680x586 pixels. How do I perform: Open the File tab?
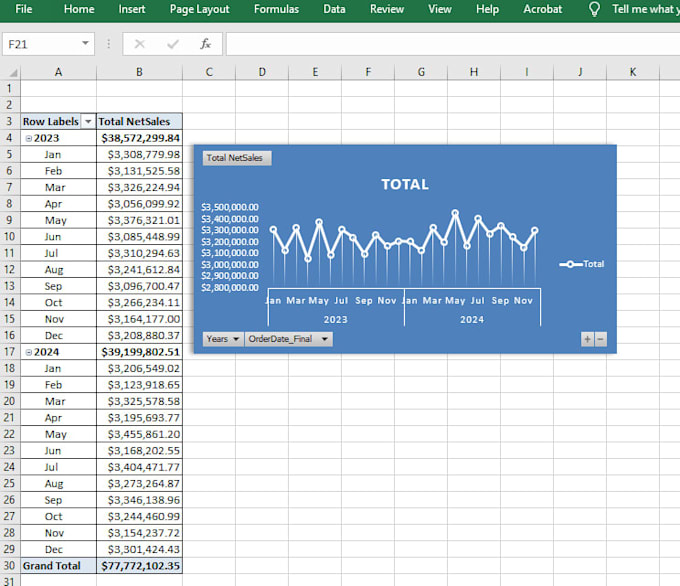pos(23,9)
